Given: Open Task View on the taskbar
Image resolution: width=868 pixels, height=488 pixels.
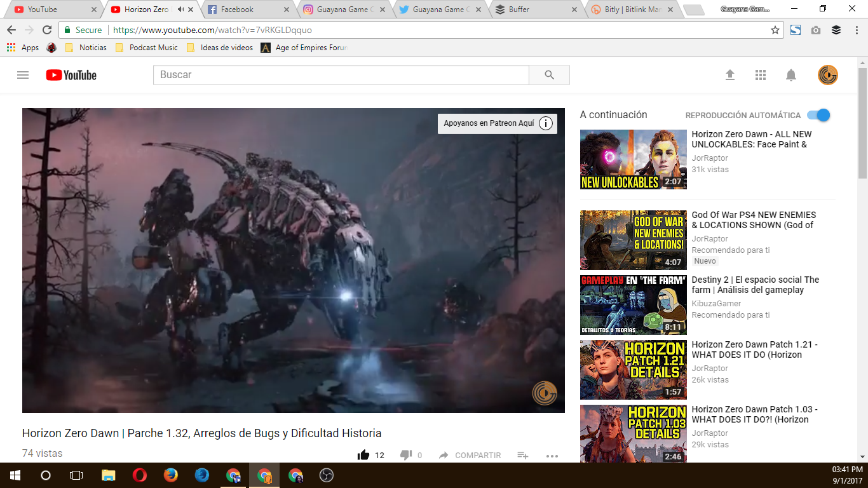Looking at the screenshot, I should [x=76, y=475].
